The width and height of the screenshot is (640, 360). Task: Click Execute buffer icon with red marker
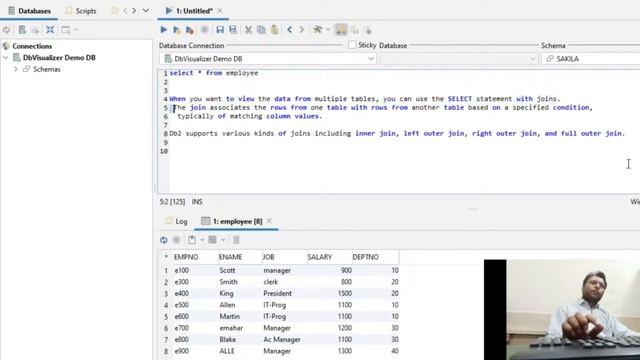click(189, 30)
